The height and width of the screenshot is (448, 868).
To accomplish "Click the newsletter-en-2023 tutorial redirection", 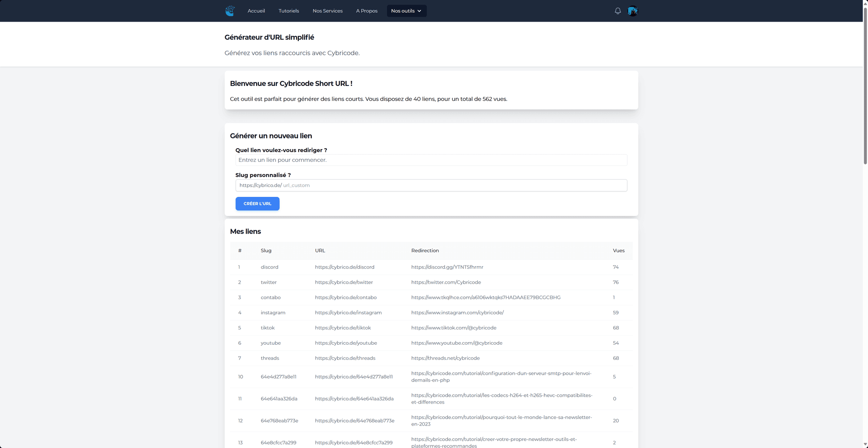I will pos(501,421).
